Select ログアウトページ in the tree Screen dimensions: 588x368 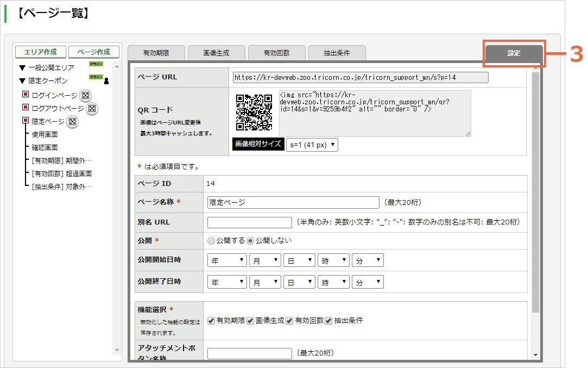tap(58, 109)
